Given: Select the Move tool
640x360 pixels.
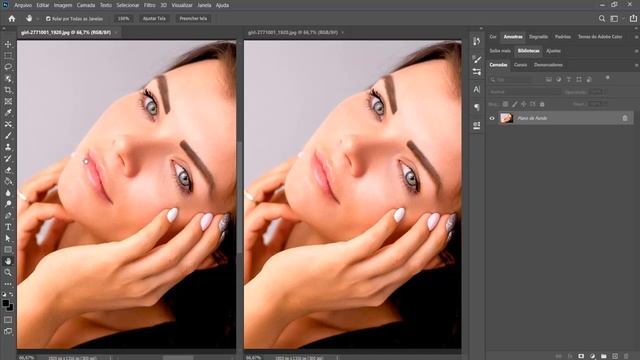Looking at the screenshot, I should [8, 44].
